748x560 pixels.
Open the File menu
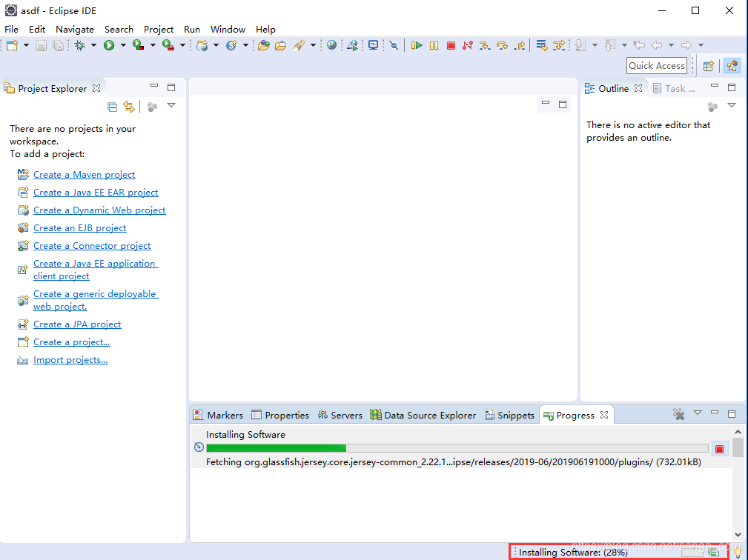coord(11,29)
